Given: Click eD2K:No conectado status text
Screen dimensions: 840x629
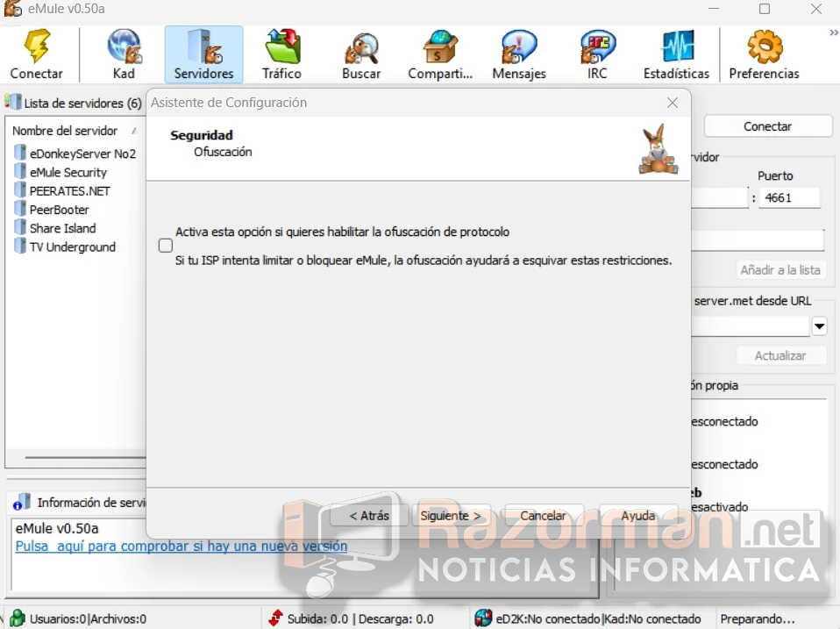Looking at the screenshot, I should pyautogui.click(x=547, y=618).
